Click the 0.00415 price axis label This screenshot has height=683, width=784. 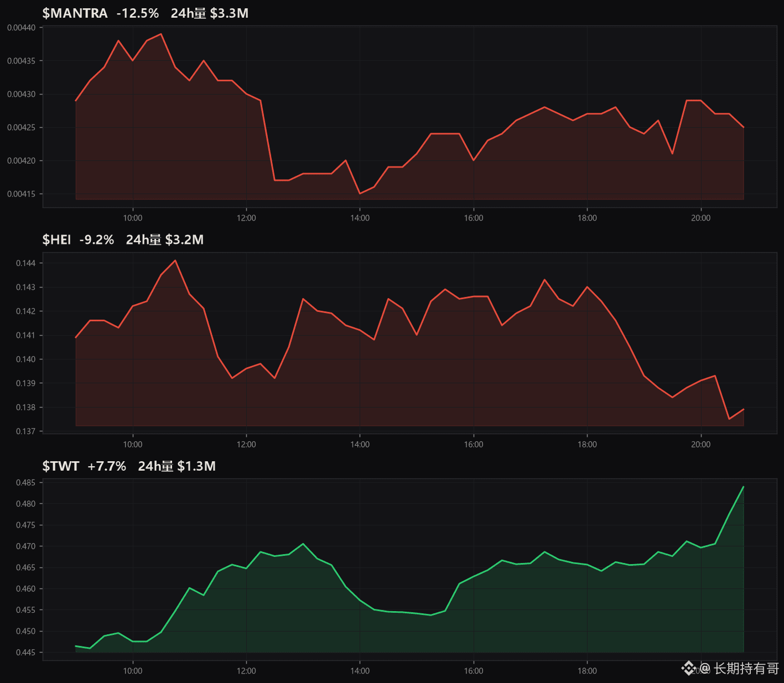pyautogui.click(x=21, y=194)
